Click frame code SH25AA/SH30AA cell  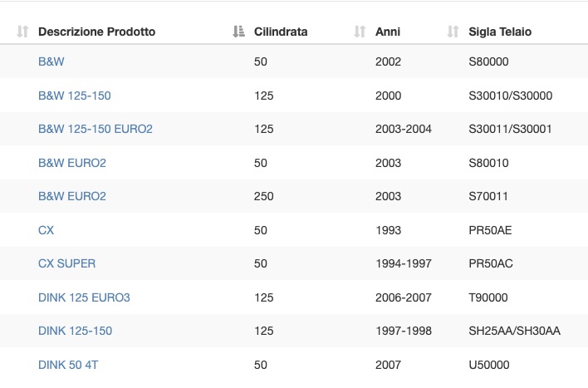coord(515,331)
